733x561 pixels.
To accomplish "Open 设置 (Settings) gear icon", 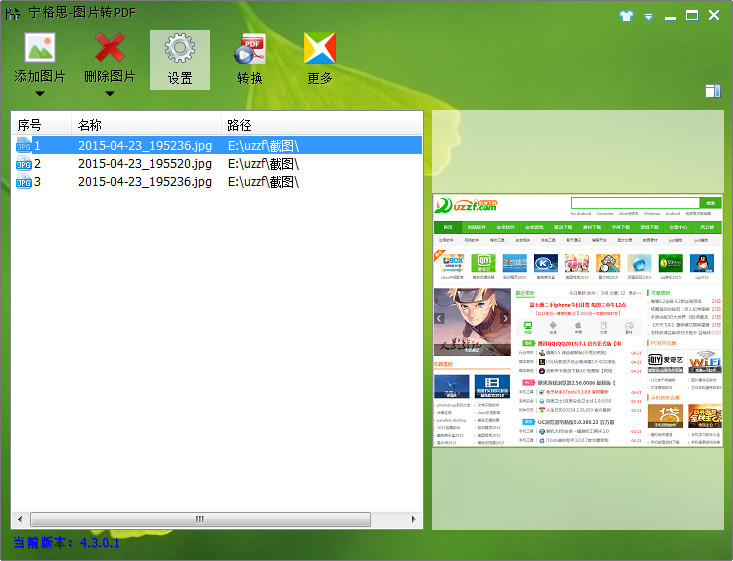I will click(180, 49).
